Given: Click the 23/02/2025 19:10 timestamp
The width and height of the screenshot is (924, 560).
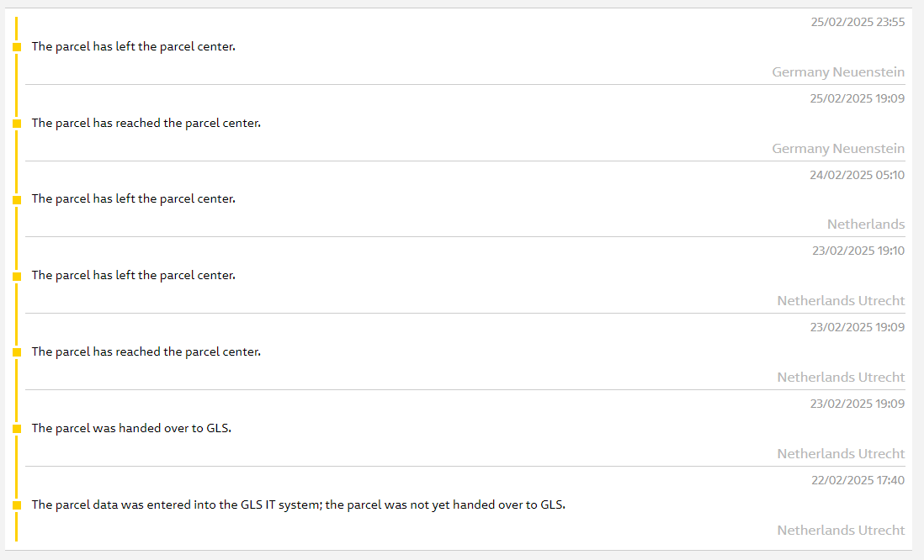Looking at the screenshot, I should 858,251.
